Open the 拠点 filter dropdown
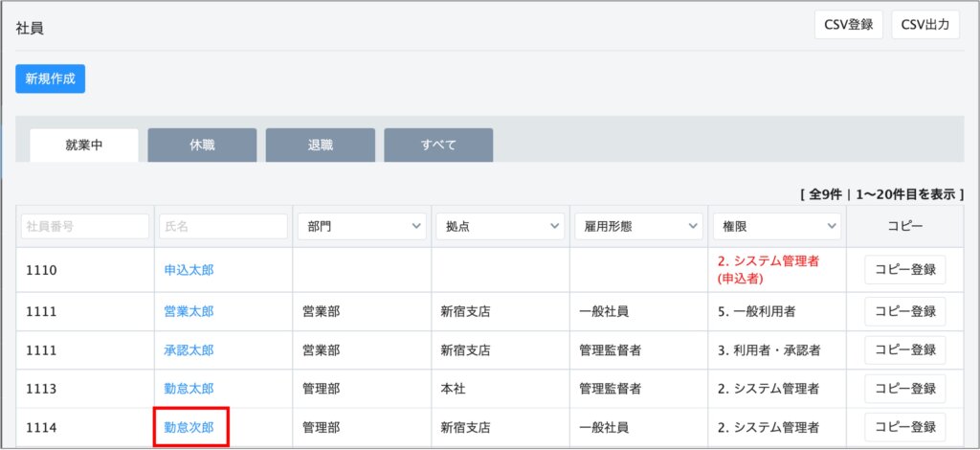The image size is (980, 450). [500, 227]
